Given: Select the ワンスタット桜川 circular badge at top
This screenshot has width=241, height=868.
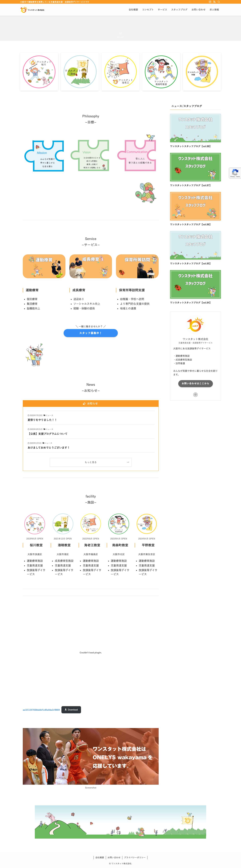Looking at the screenshot, I should point(39,72).
